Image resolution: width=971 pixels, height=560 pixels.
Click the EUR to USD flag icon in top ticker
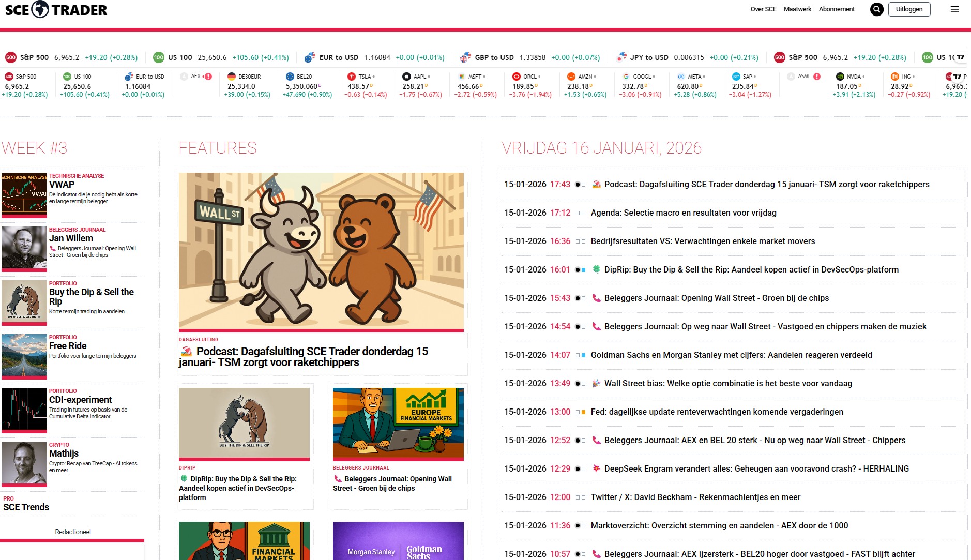click(x=310, y=57)
